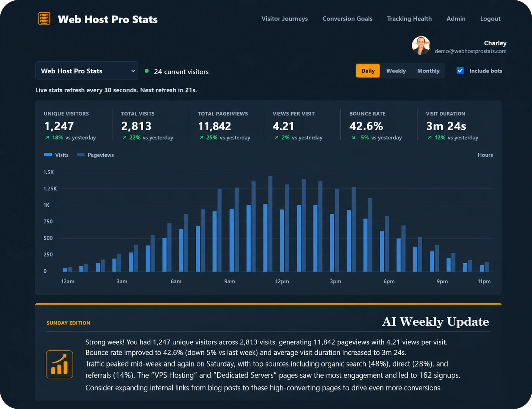Viewport: 532px width, 409px height.
Task: Open the Web Host Pro Stats site dropdown
Action: [x=87, y=71]
